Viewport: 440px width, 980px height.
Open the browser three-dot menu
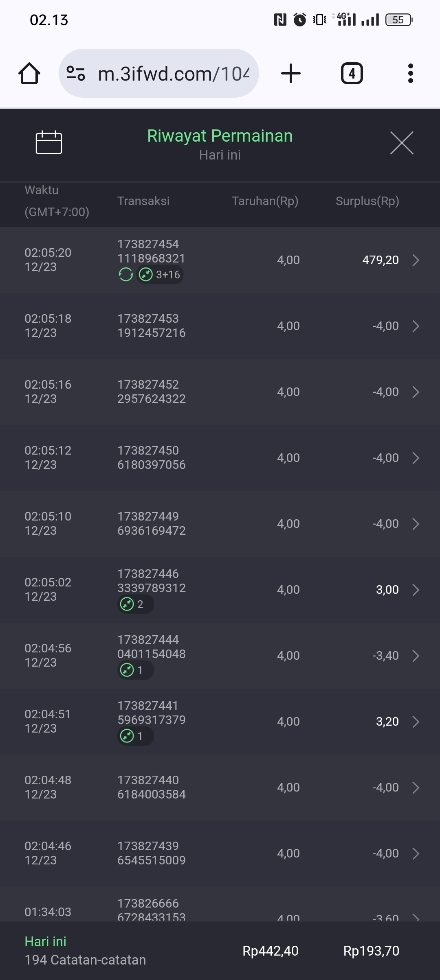click(410, 74)
